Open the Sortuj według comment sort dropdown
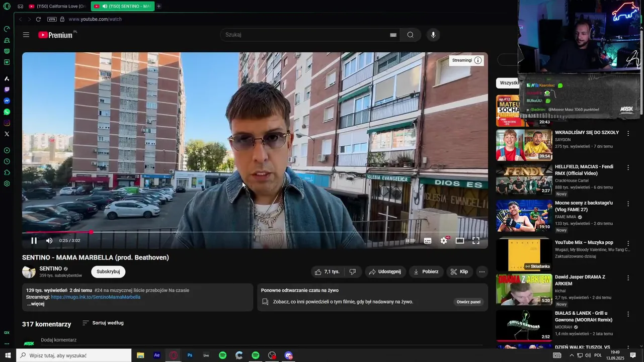The image size is (644, 362). point(103,323)
